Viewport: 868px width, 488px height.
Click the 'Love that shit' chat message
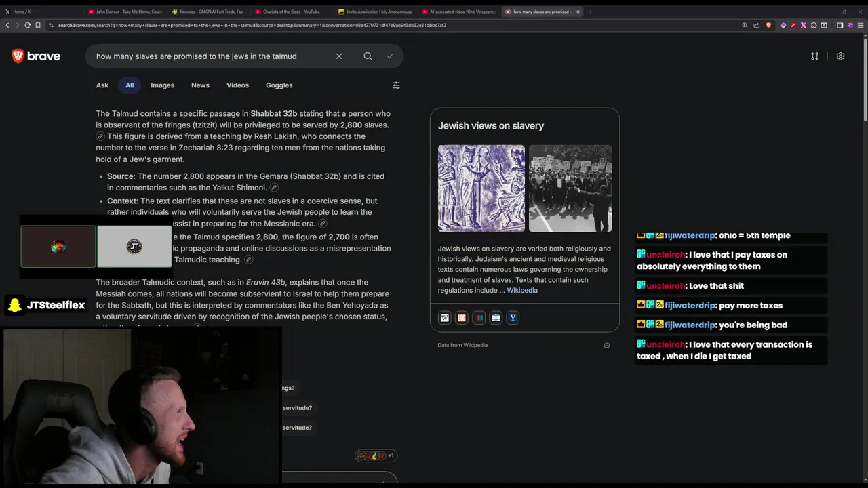point(731,286)
